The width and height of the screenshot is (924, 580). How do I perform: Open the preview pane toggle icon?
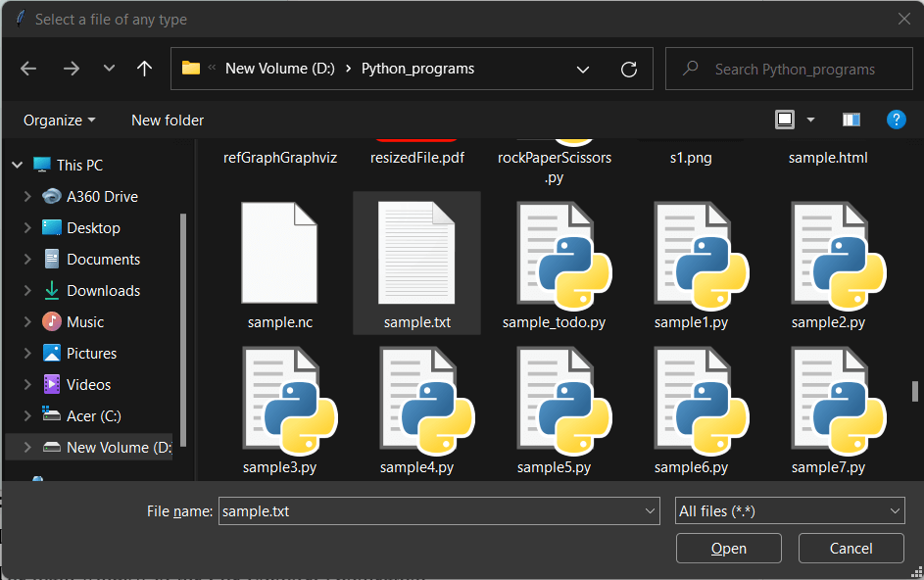click(x=851, y=119)
